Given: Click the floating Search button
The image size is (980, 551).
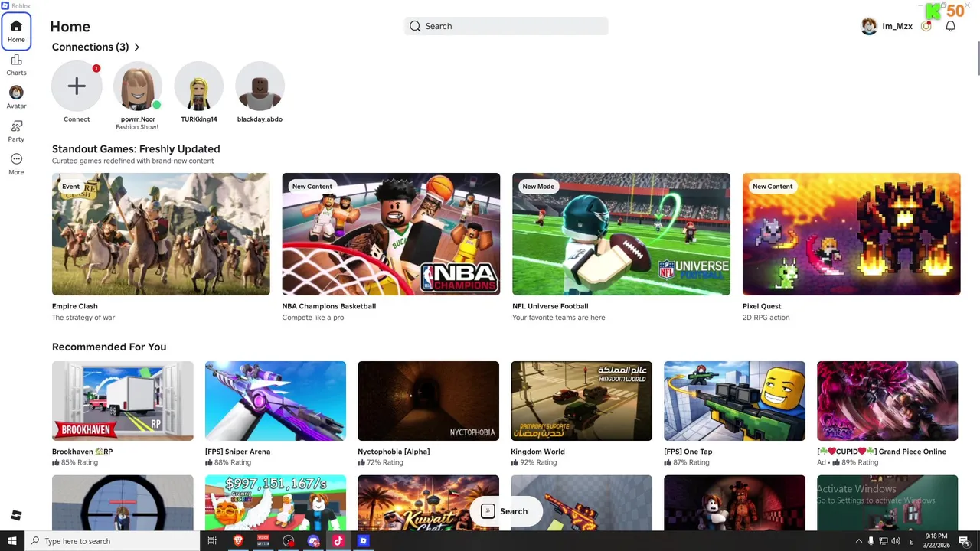Looking at the screenshot, I should tap(505, 511).
